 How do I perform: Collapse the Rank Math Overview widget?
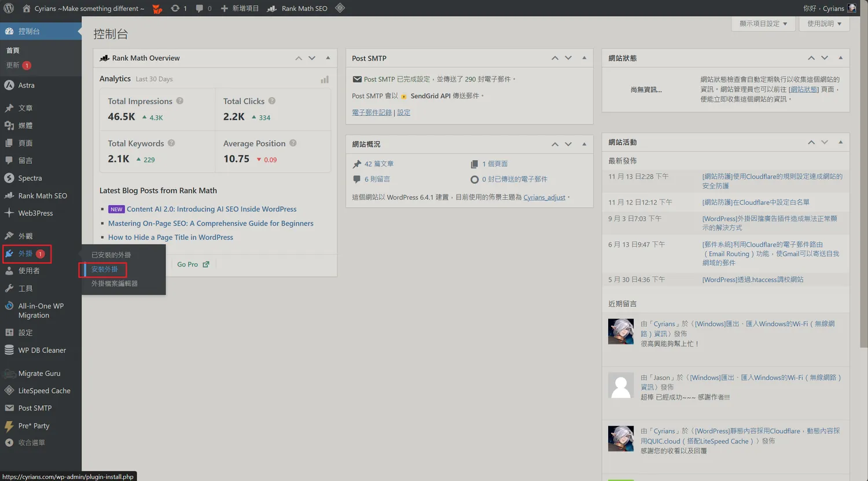[328, 58]
